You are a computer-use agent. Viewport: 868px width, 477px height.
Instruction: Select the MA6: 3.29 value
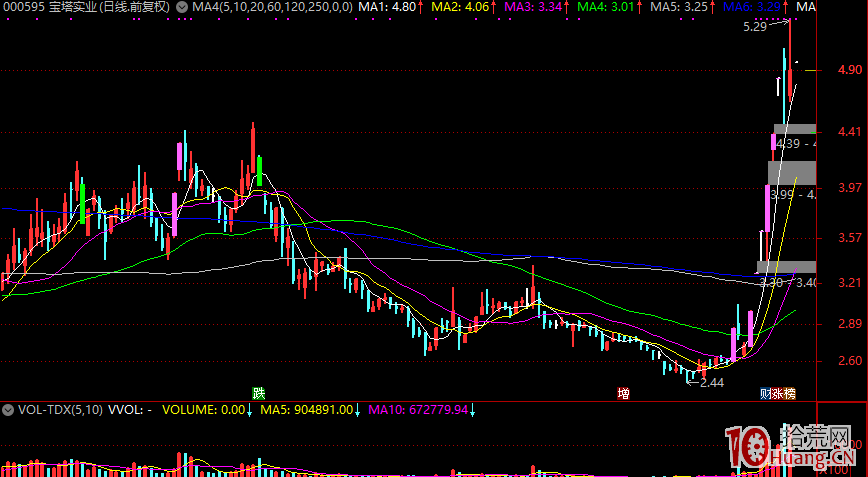pyautogui.click(x=752, y=7)
